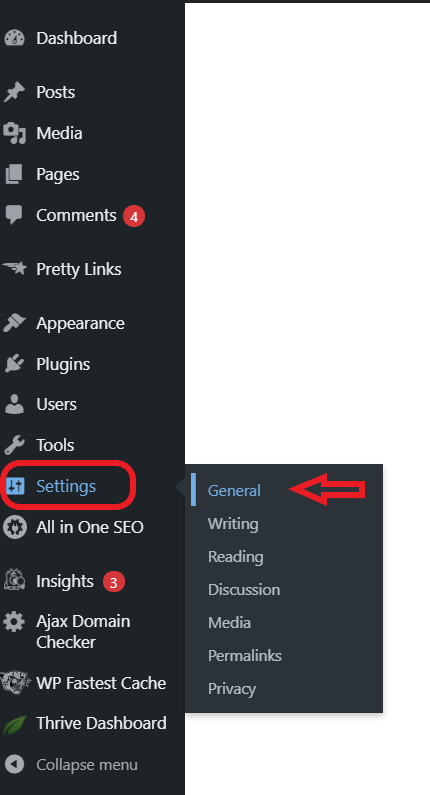Click the Posts pushpin icon
The image size is (430, 795).
coord(14,92)
